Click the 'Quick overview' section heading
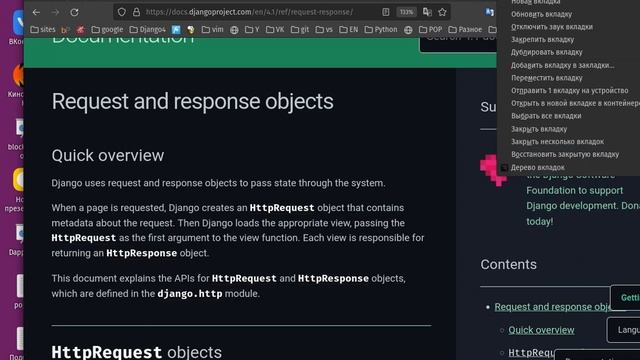The height and width of the screenshot is (360, 640). pos(108,156)
